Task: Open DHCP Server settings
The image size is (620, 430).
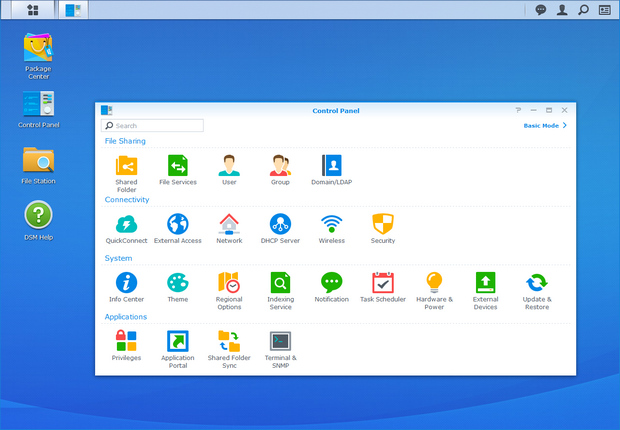Action: pyautogui.click(x=280, y=228)
